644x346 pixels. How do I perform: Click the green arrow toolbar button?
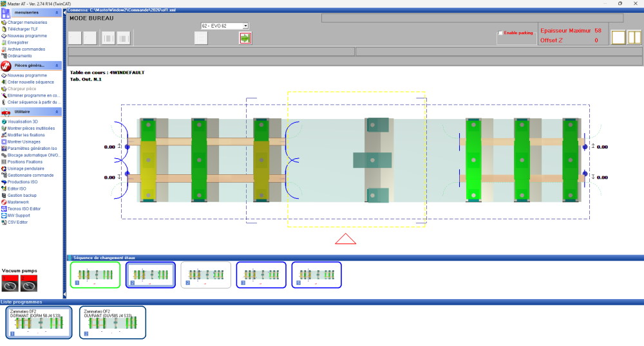click(x=245, y=38)
